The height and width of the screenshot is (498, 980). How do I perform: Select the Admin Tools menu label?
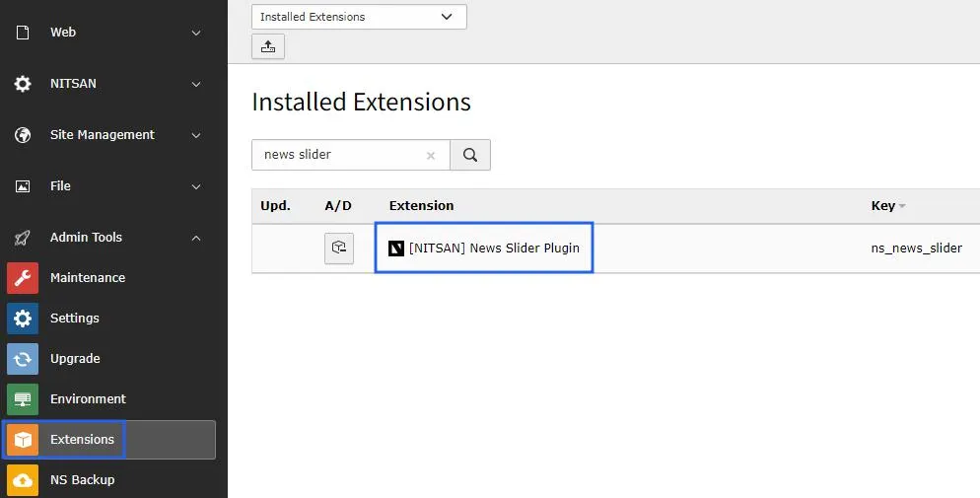click(x=86, y=238)
